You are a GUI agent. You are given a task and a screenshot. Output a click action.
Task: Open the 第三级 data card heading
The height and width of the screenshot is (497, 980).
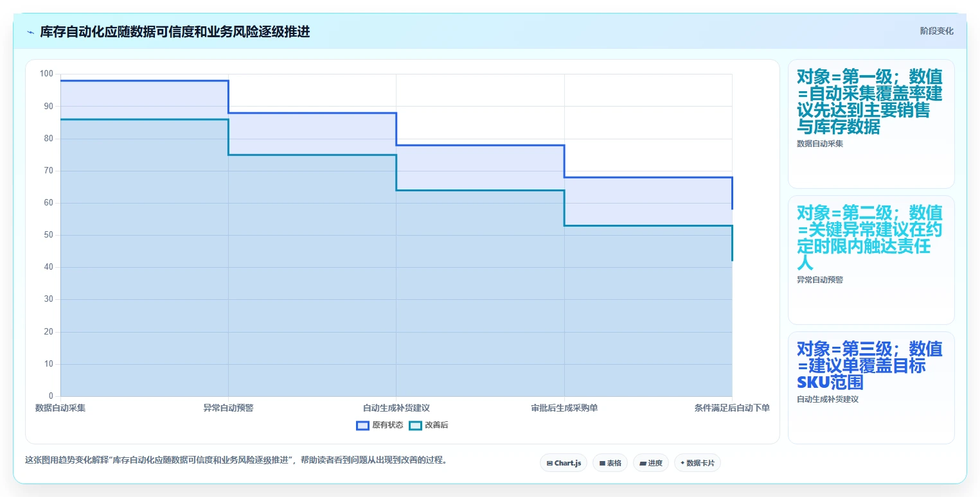[870, 366]
